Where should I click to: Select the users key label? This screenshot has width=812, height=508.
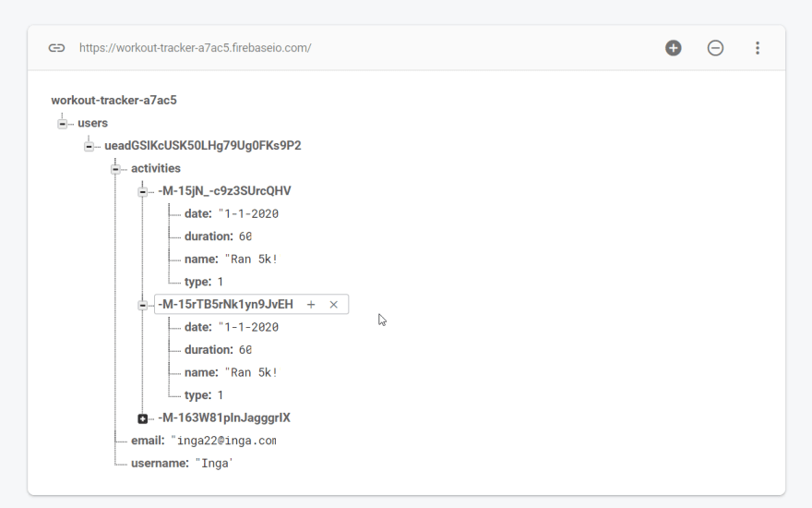(x=92, y=123)
